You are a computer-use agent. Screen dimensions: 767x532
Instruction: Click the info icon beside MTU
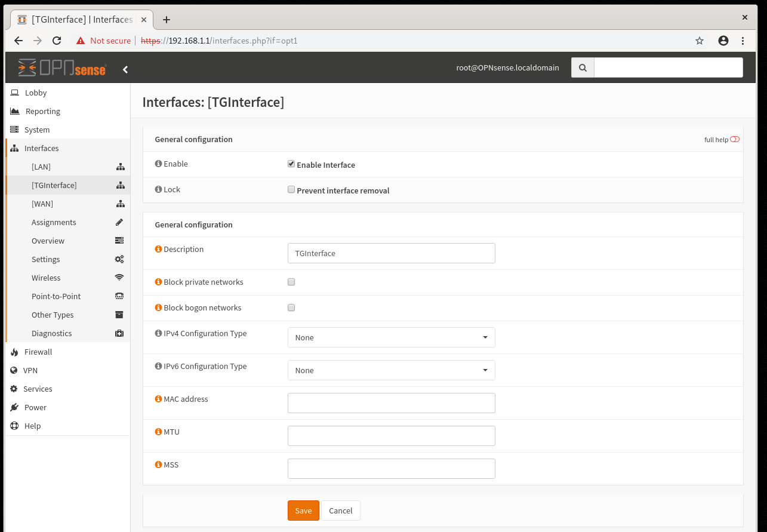click(158, 431)
